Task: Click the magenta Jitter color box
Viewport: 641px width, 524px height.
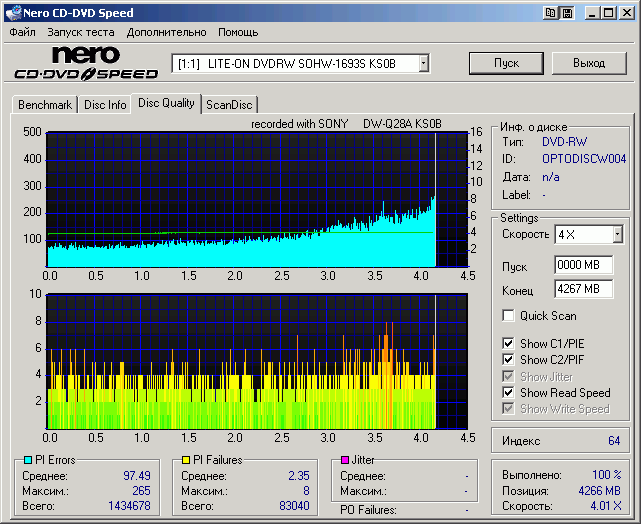Action: click(346, 460)
